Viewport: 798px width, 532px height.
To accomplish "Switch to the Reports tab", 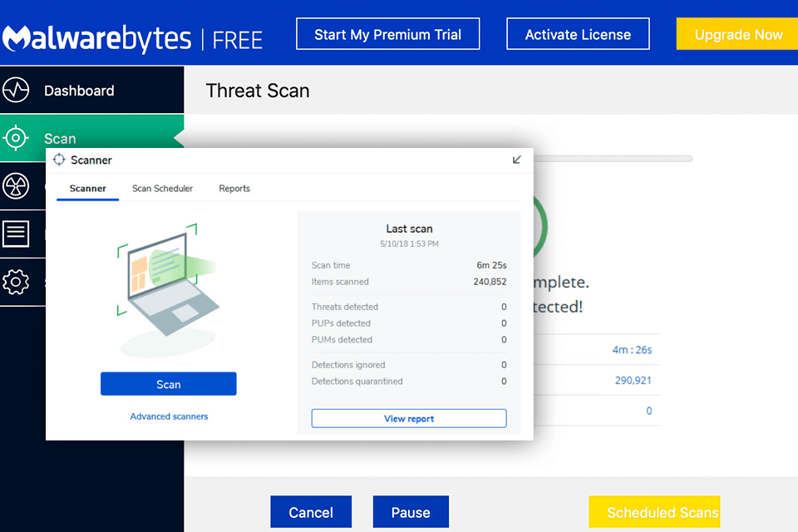I will [234, 189].
